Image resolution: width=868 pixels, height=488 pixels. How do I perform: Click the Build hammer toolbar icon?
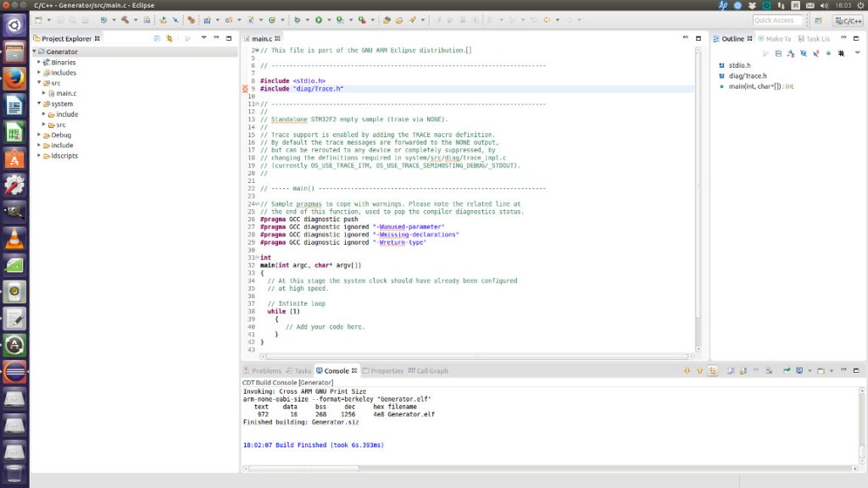(125, 20)
